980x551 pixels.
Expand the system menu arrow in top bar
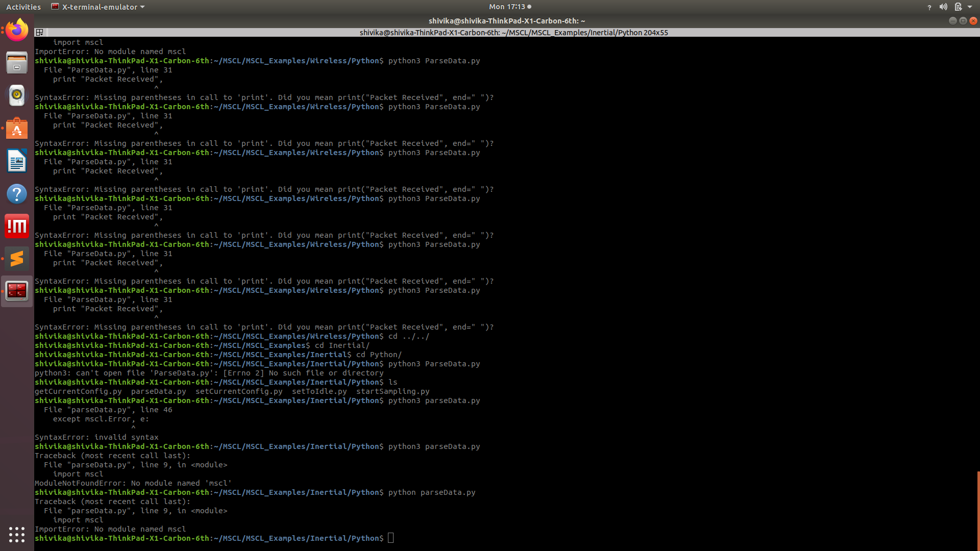(970, 7)
